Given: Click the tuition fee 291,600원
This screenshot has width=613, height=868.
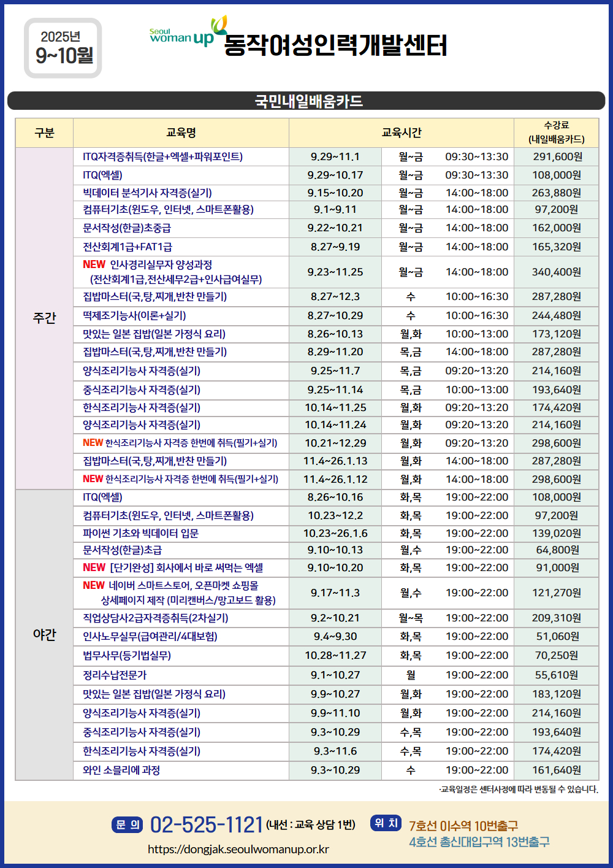Looking at the screenshot, I should point(557,157).
